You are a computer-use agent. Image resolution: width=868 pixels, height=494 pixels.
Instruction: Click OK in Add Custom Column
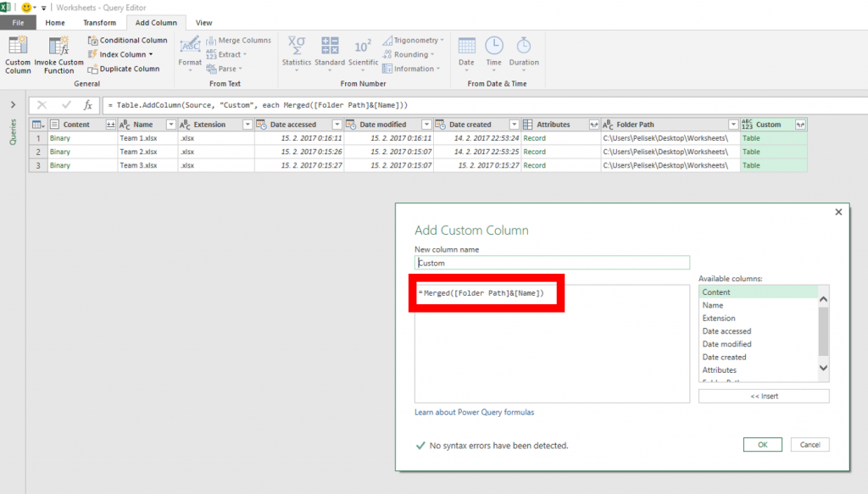coord(762,445)
